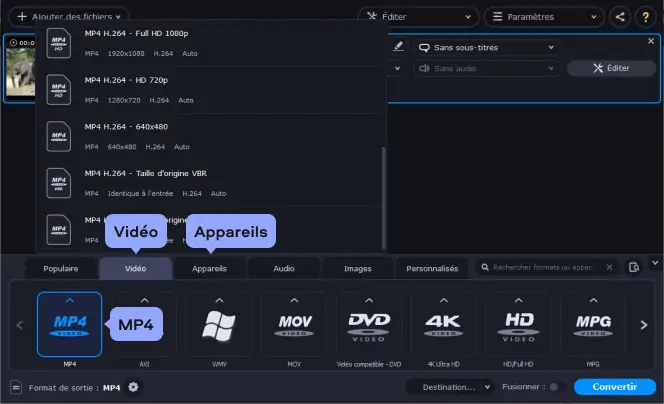Screen dimensions: 664x404
Task: Switch to the Personnalisés tab
Action: pyautogui.click(x=432, y=268)
